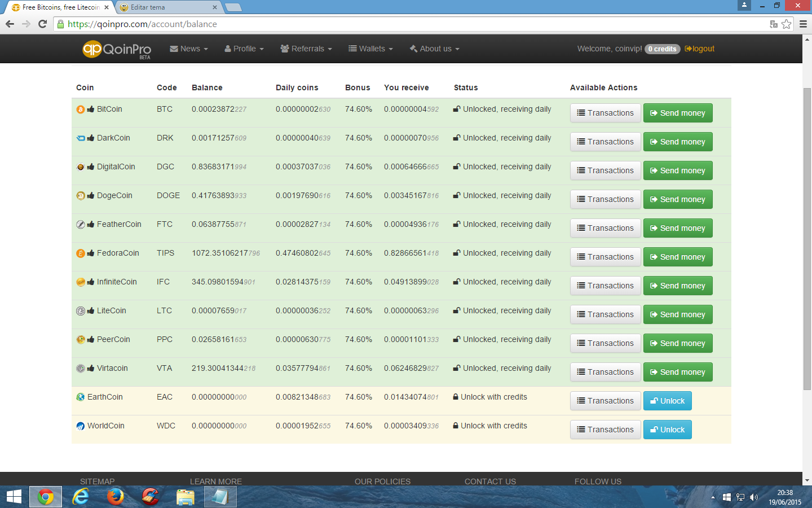The height and width of the screenshot is (508, 812).
Task: Select the Free Bitcoins browser tab
Action: click(x=59, y=7)
